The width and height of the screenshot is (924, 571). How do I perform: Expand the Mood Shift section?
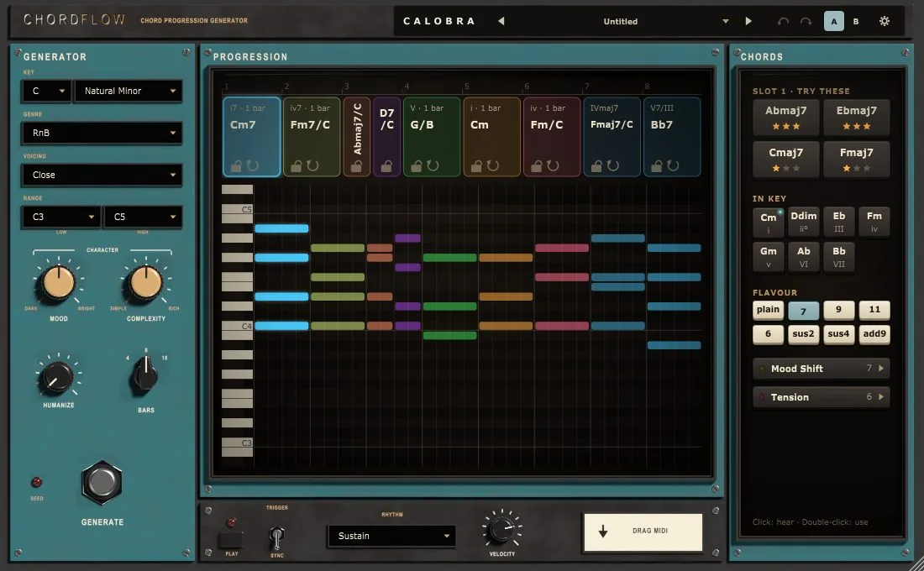pyautogui.click(x=821, y=369)
